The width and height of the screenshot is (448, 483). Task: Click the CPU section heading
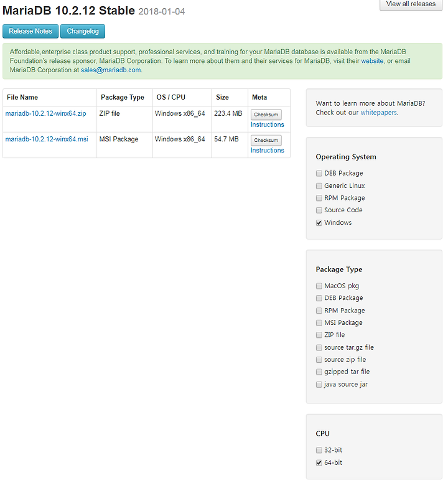(x=322, y=434)
